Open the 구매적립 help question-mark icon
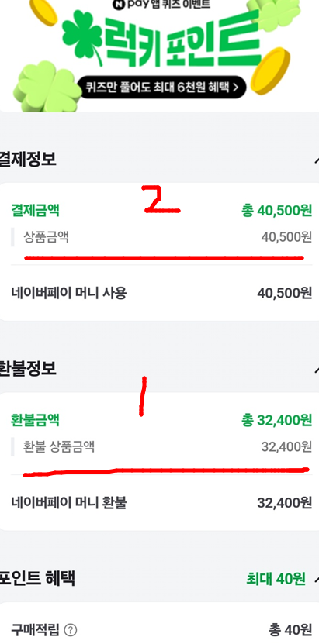The height and width of the screenshot is (644, 319). 71,629
